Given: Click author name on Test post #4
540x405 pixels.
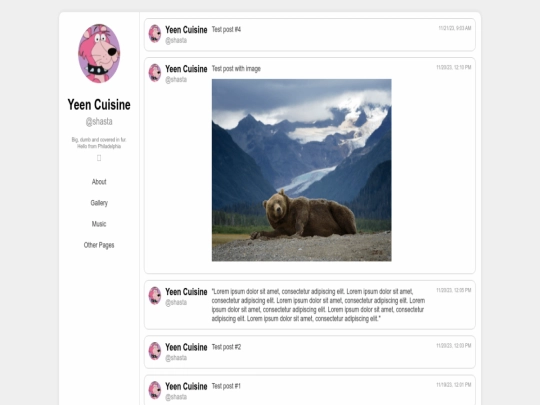Looking at the screenshot, I should click(186, 30).
